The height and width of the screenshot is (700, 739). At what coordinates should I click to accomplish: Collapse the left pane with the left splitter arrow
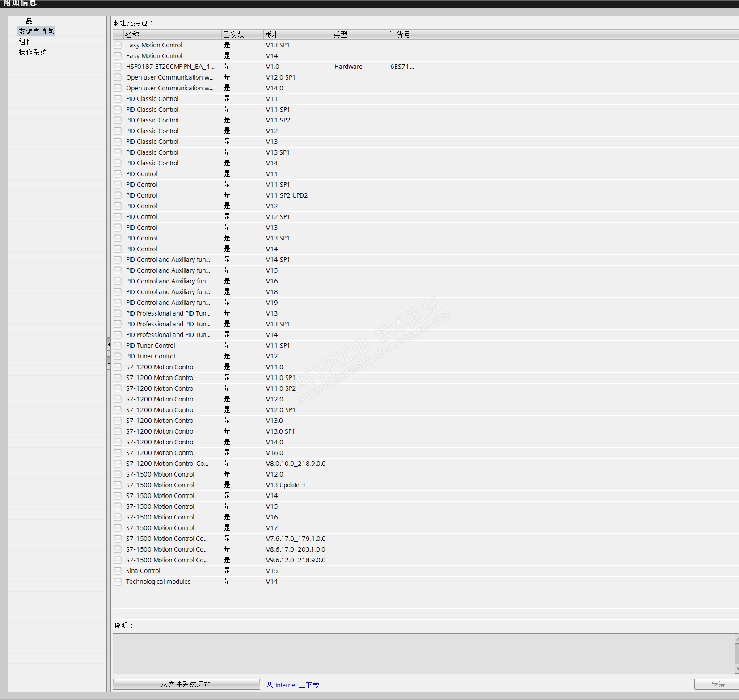(x=108, y=345)
